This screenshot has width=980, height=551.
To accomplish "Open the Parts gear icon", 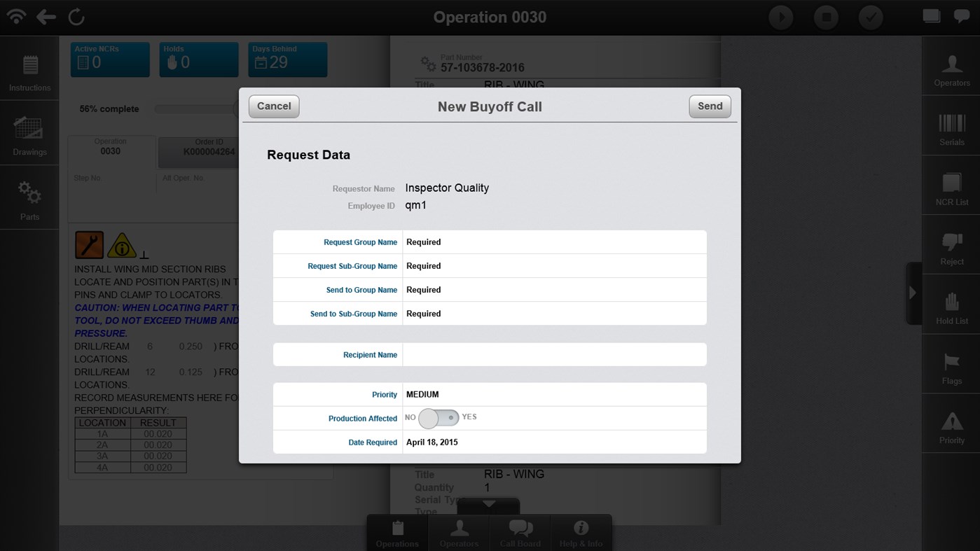I will 29,200.
